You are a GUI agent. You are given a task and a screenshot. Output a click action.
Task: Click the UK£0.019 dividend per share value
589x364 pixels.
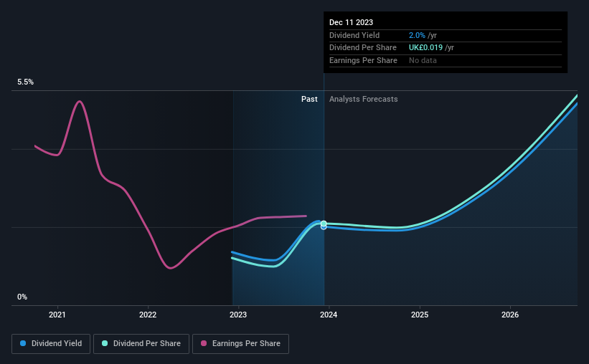[x=425, y=48]
